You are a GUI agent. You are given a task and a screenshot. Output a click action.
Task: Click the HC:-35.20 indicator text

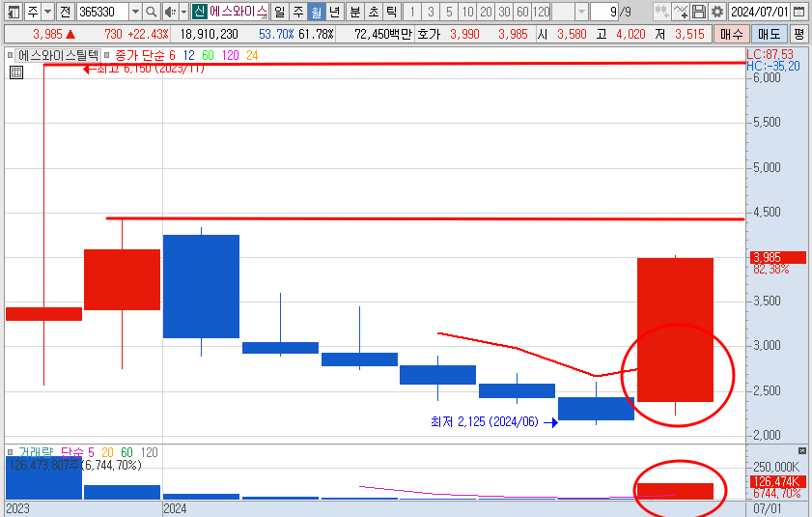click(773, 66)
